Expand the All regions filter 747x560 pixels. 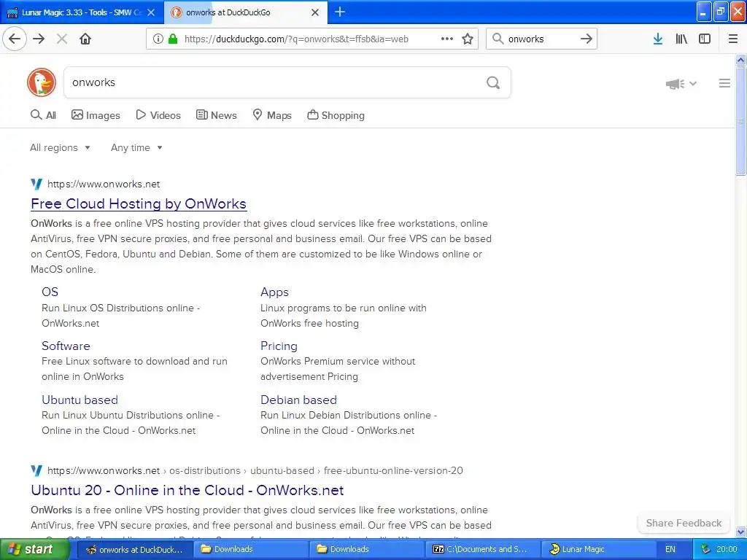click(60, 147)
